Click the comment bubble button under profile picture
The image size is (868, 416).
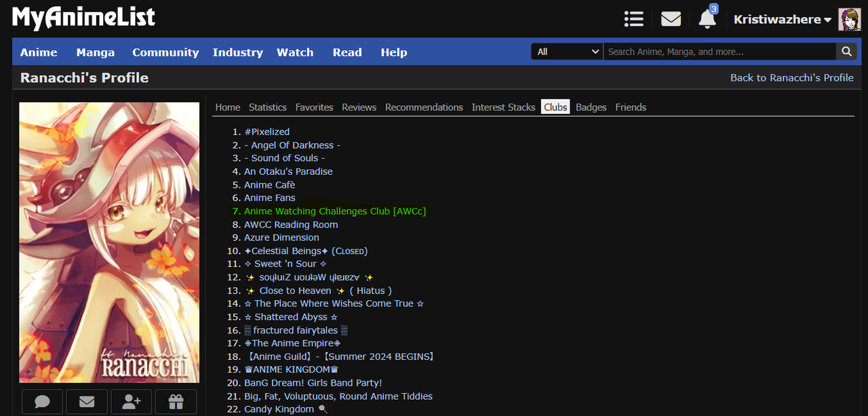42,402
